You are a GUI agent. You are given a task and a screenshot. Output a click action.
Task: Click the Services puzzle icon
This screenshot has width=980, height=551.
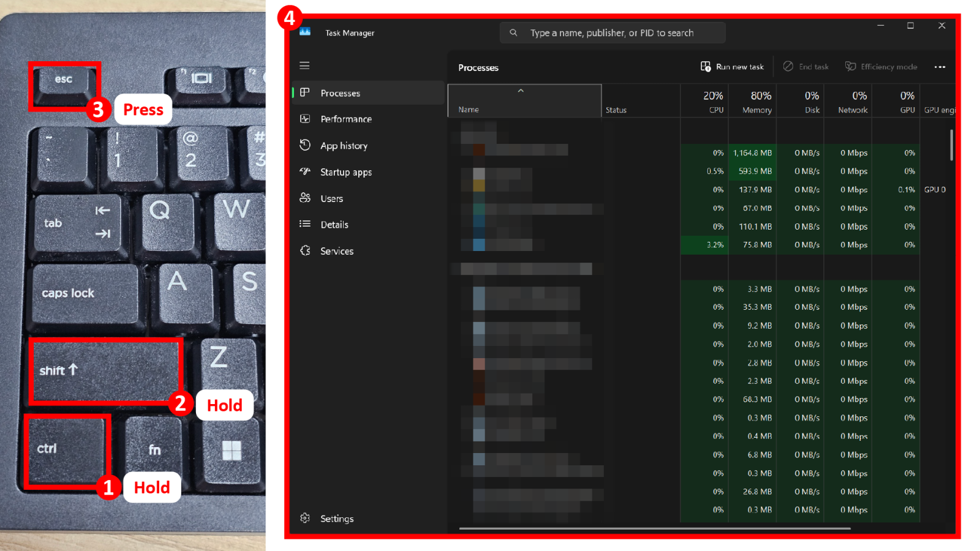point(305,250)
